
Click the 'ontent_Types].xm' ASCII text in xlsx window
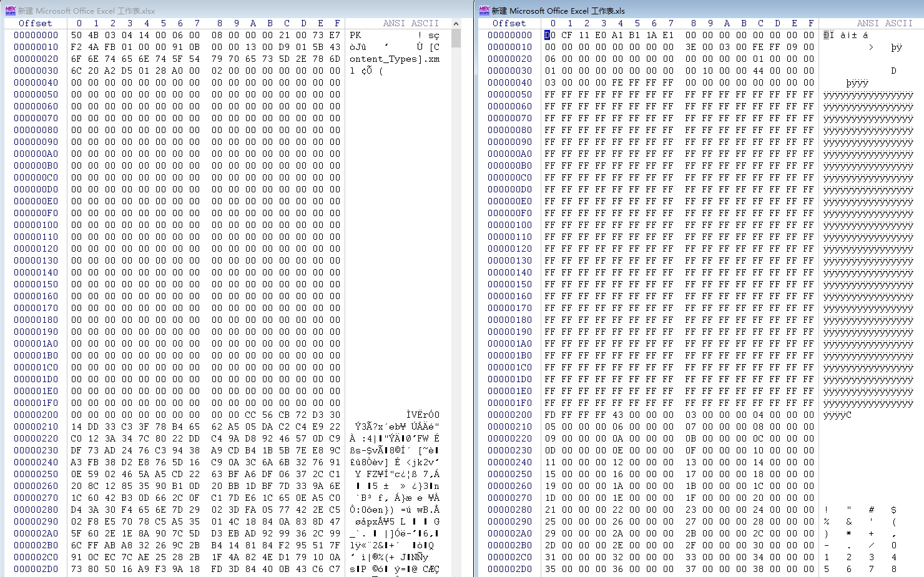tap(395, 59)
